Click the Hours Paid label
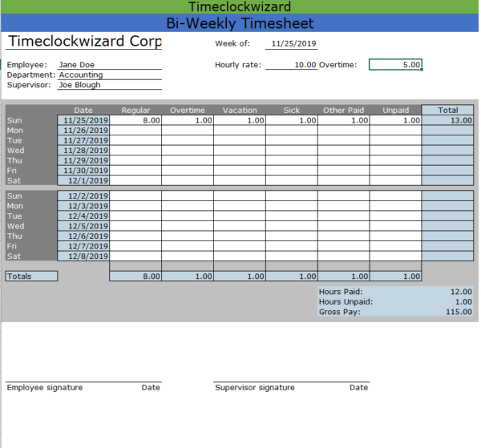The width and height of the screenshot is (481, 448). [x=341, y=292]
